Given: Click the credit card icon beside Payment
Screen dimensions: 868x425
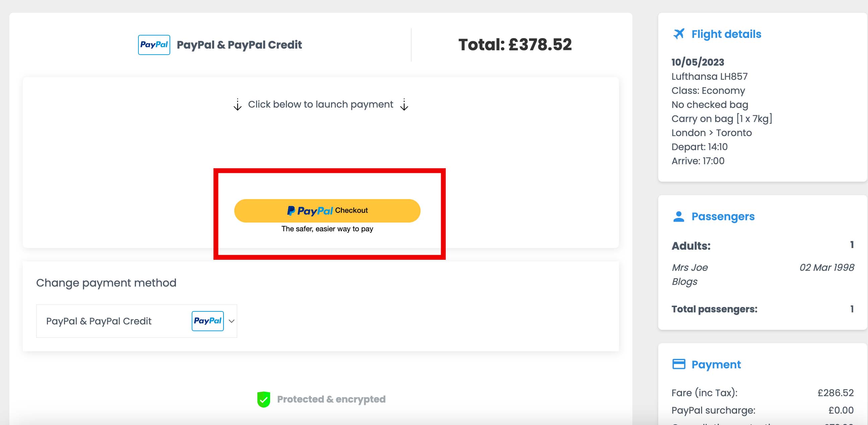Looking at the screenshot, I should (679, 364).
